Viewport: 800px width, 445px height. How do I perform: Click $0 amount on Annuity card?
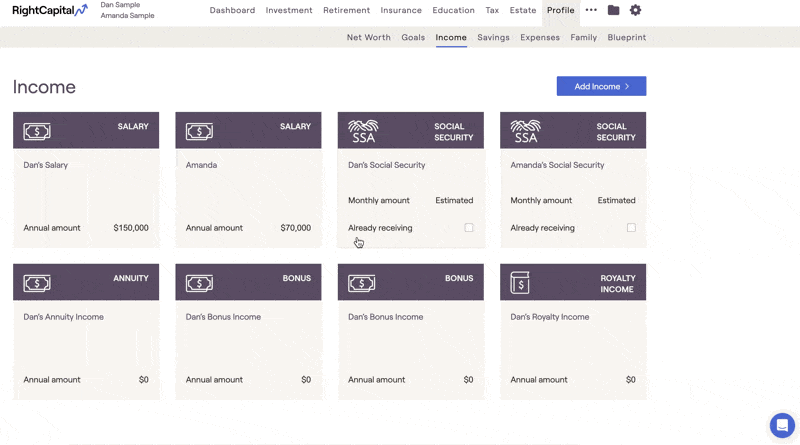(143, 380)
